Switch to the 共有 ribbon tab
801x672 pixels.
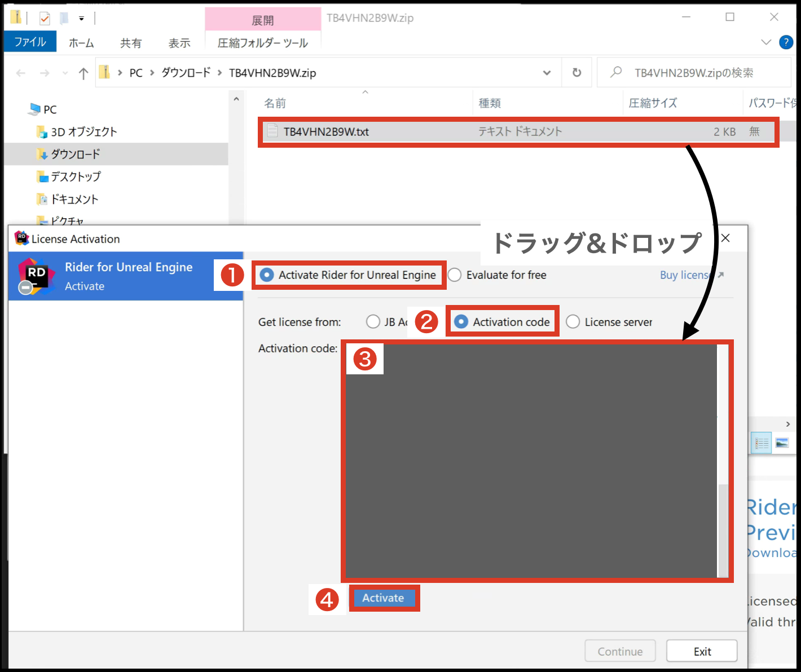coord(130,43)
